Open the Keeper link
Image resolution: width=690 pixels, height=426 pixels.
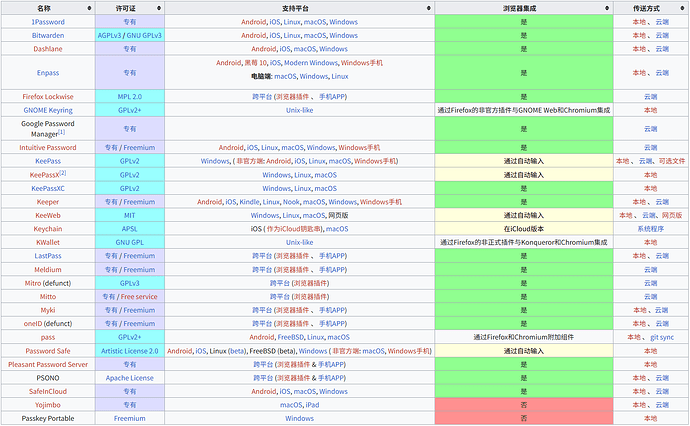click(48, 202)
